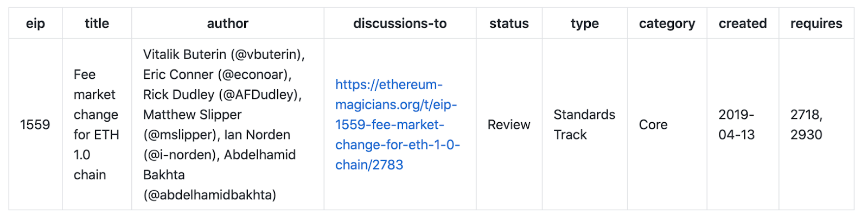Select the "Standards Track" type cell
The width and height of the screenshot is (868, 220).
click(584, 124)
